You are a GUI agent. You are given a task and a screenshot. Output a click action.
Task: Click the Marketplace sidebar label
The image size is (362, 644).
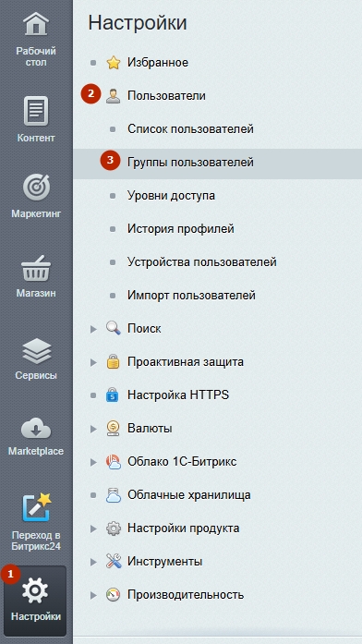pos(36,451)
